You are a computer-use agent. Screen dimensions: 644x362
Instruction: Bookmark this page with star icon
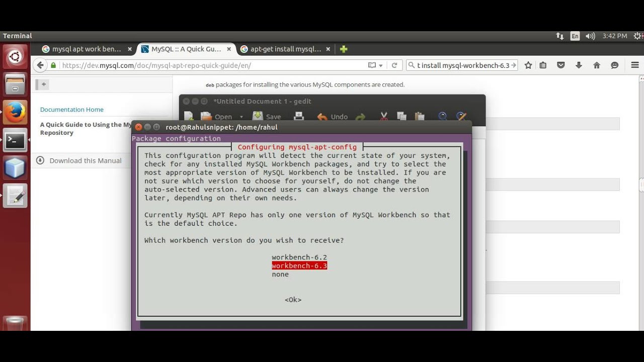coord(528,65)
